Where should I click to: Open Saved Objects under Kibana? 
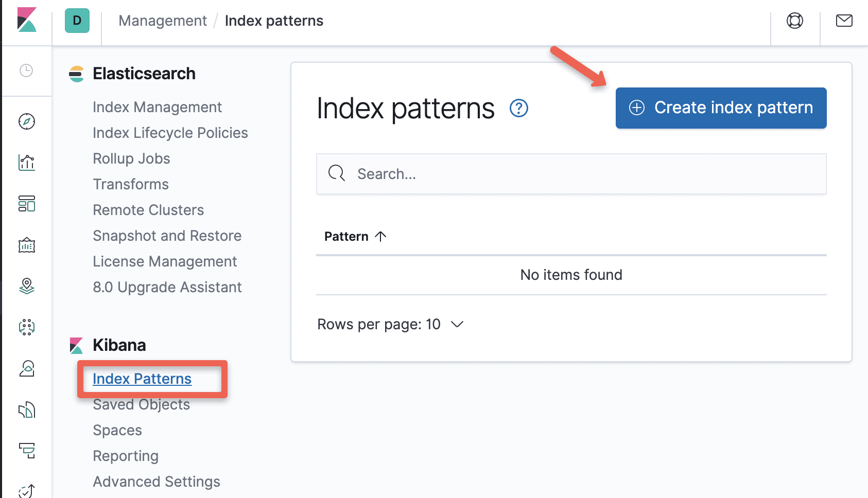[141, 405]
